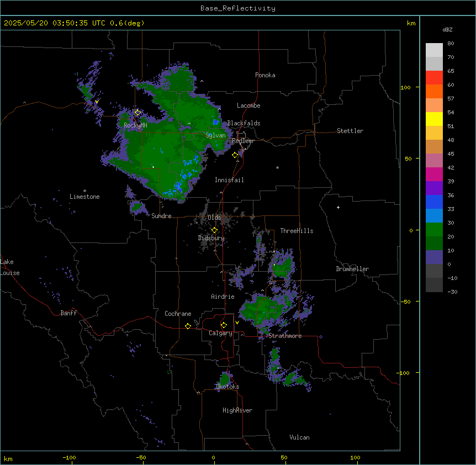This screenshot has height=465, width=476.
Task: Click the HighRiver label
Action: (237, 410)
